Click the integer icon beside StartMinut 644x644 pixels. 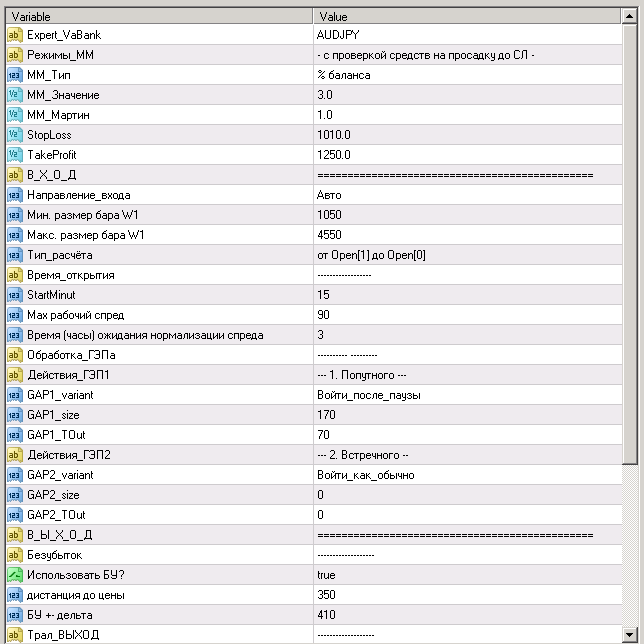click(14, 295)
